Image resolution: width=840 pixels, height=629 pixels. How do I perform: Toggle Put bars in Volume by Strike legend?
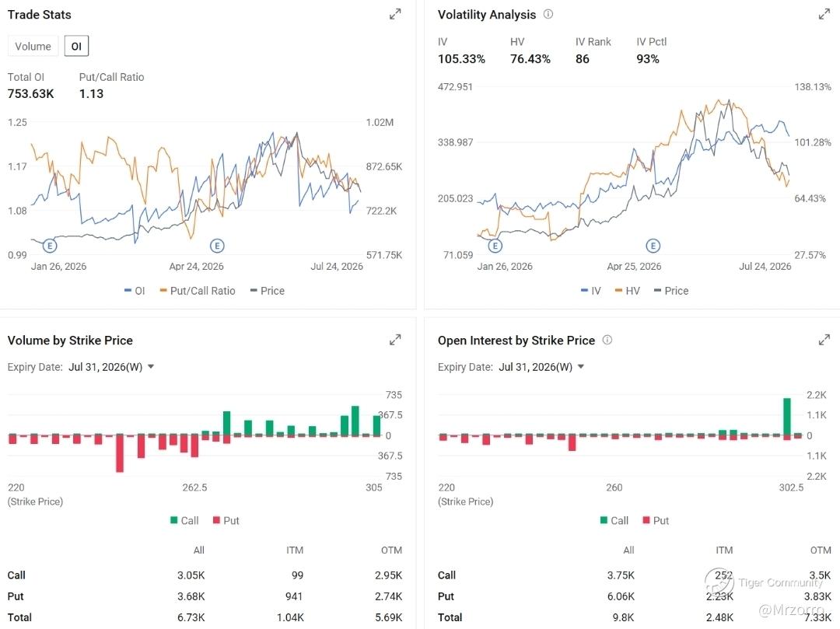tap(226, 520)
